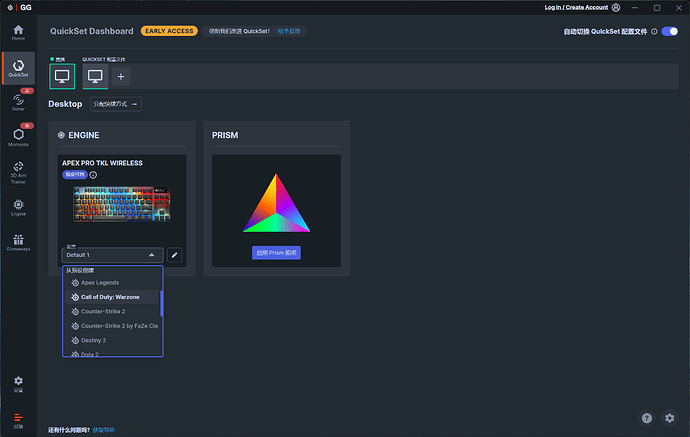
Task: Open Engine in the left sidebar
Action: [18, 207]
